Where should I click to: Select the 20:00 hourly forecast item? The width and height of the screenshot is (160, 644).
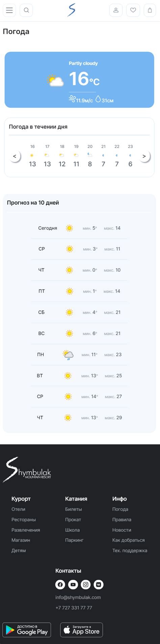point(90,156)
